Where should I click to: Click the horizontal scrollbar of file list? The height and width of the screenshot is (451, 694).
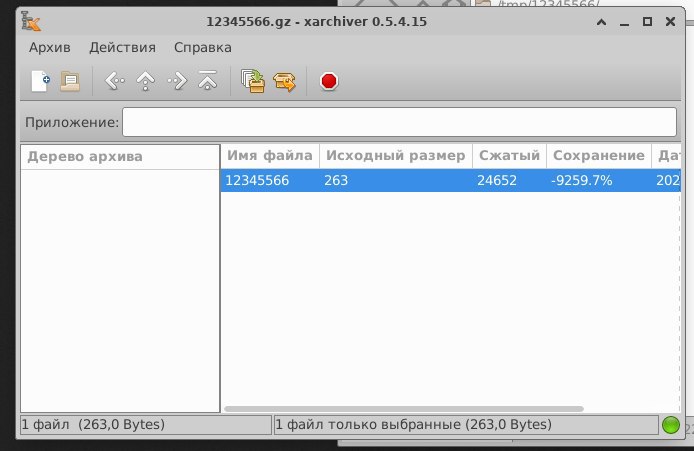[x=404, y=409]
